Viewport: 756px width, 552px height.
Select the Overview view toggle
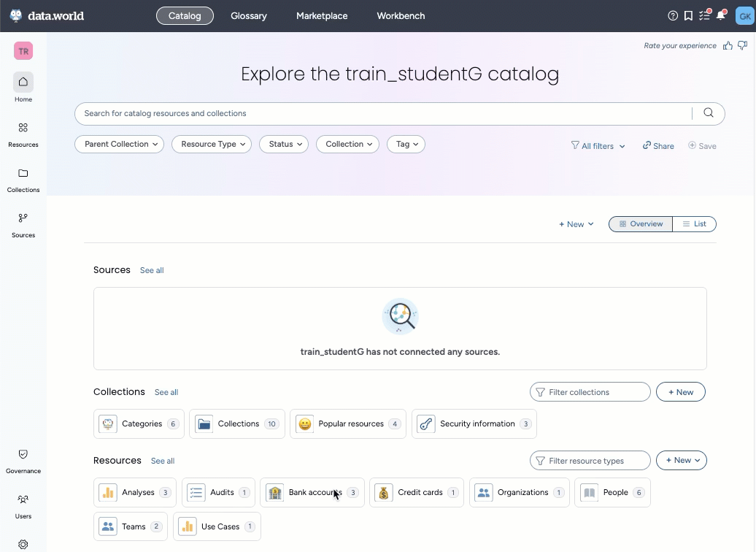(x=641, y=224)
